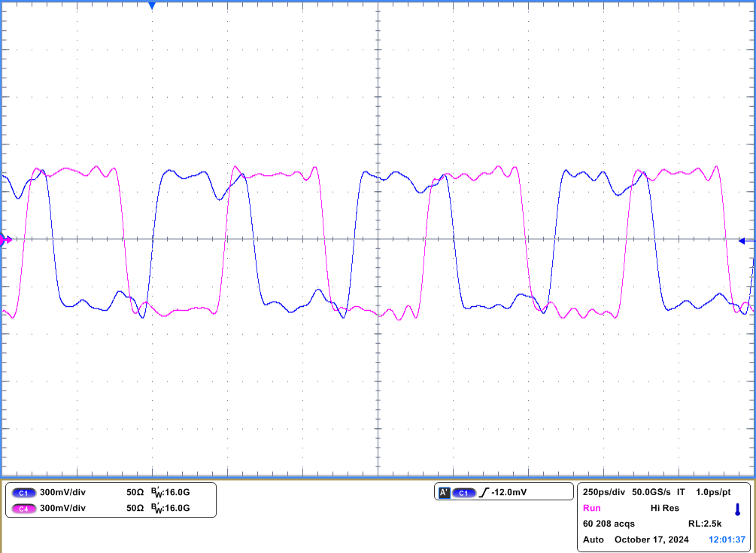Open the C1 badge inside the trigger readout
756x553 pixels.
coord(463,491)
